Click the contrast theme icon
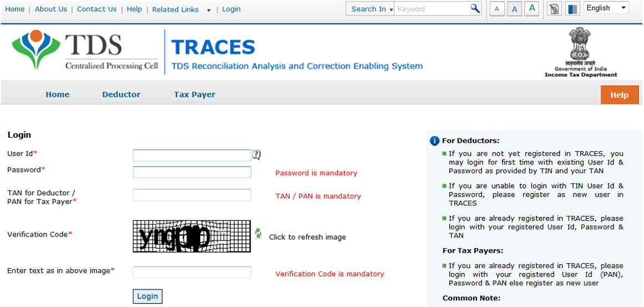 [x=572, y=9]
